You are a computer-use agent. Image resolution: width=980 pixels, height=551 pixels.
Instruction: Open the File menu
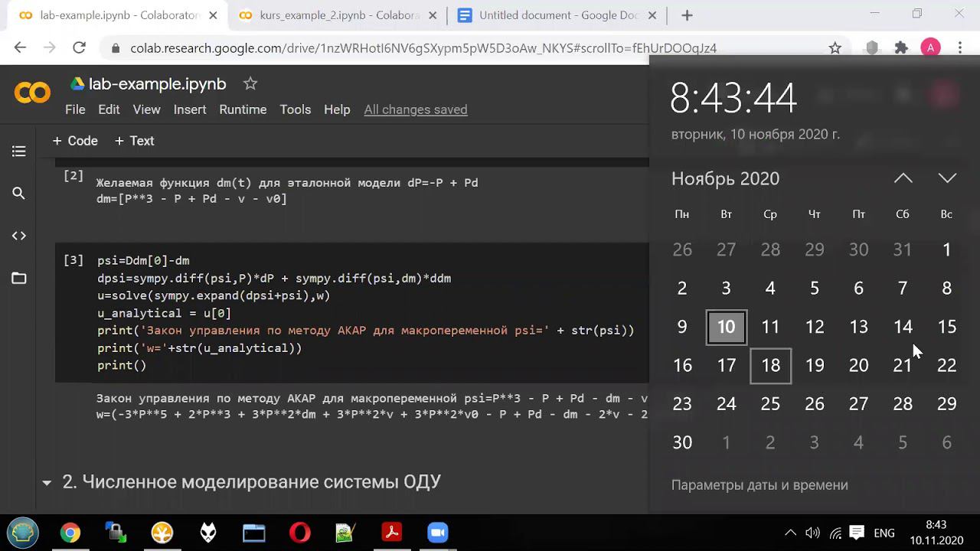75,109
